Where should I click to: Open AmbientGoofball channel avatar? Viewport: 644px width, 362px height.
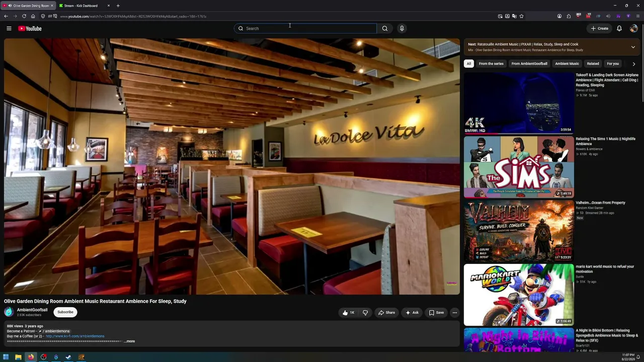[x=9, y=312]
